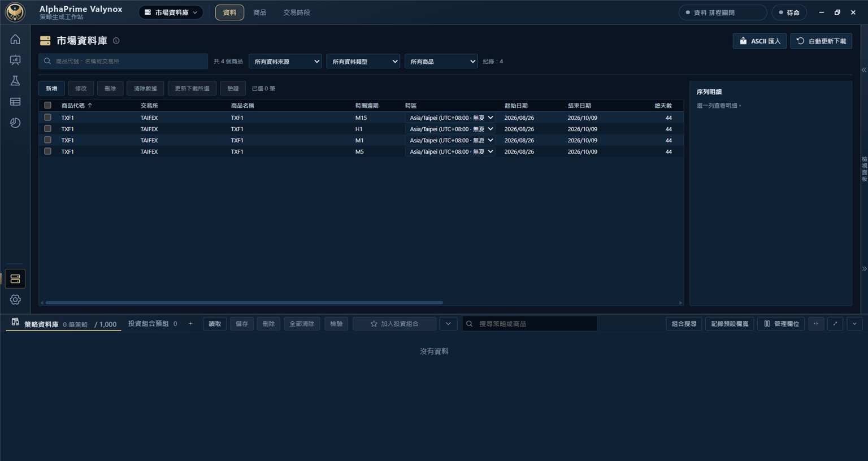Click the expand panel arrows icon

835,324
